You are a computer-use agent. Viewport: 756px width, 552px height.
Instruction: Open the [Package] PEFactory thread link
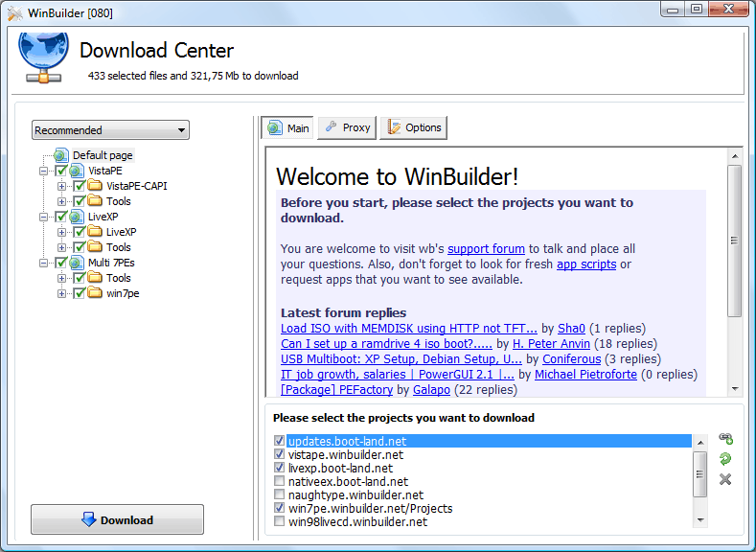click(336, 389)
